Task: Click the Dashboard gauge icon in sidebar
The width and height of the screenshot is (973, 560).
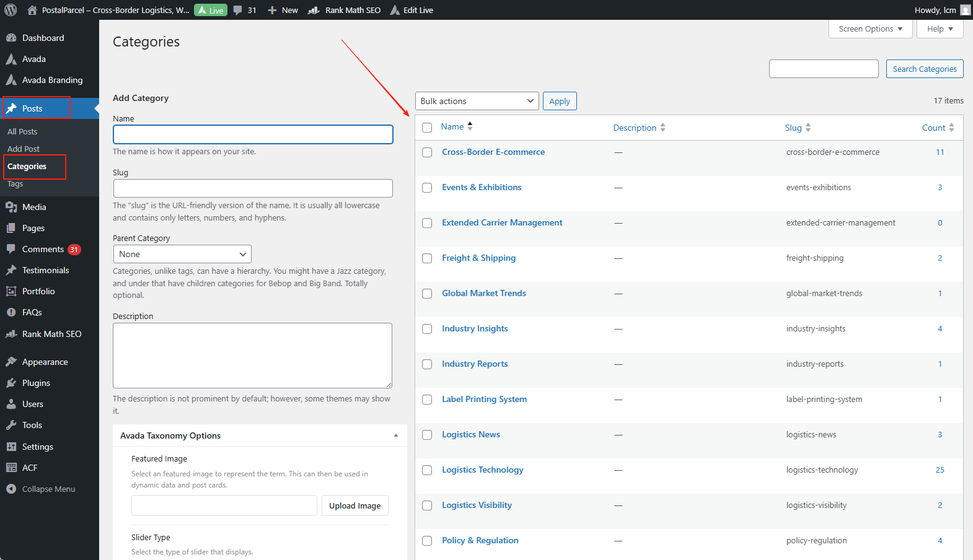Action: tap(11, 38)
